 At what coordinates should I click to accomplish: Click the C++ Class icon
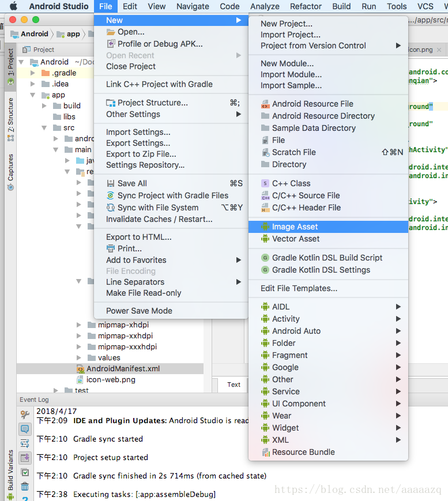click(x=265, y=183)
